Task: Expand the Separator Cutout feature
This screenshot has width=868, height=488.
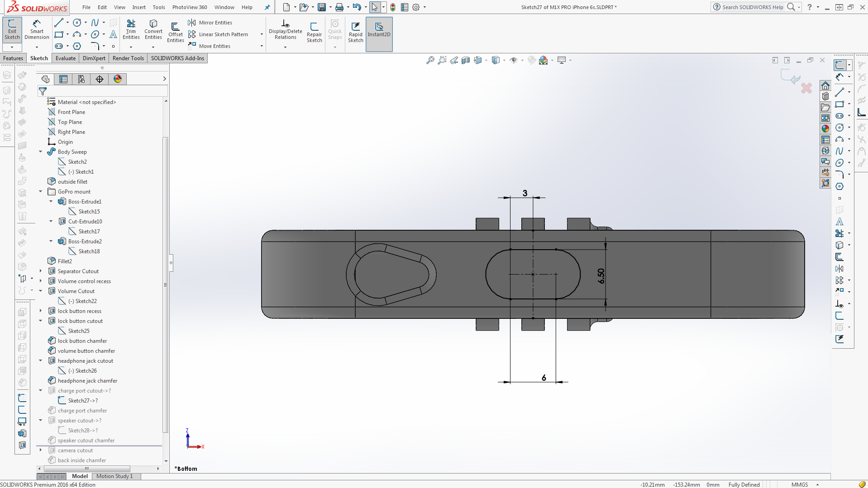Action: (41, 271)
